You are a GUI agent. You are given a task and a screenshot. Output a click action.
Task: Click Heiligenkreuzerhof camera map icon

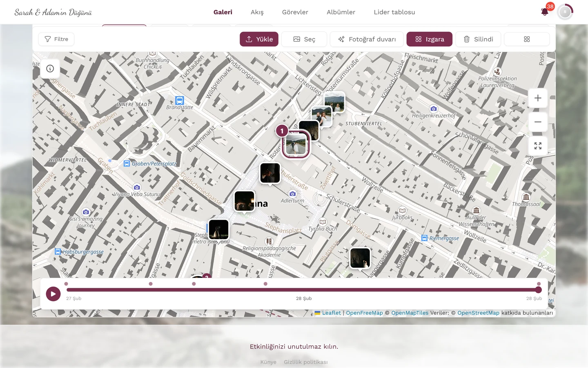[x=434, y=109]
